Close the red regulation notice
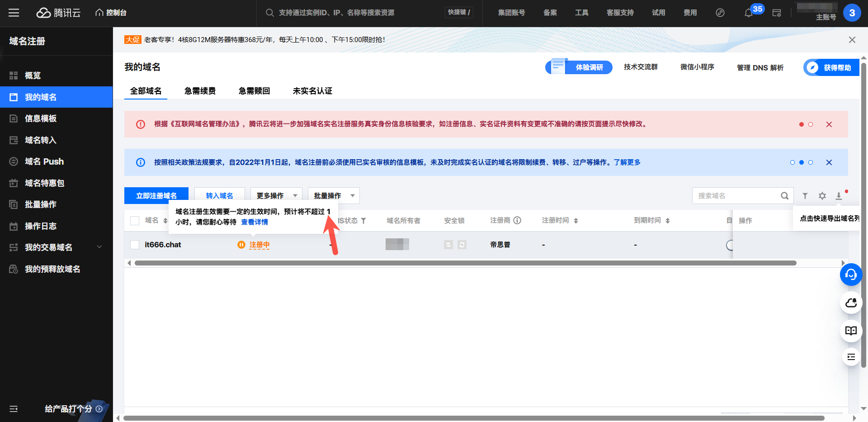The width and height of the screenshot is (868, 422). pyautogui.click(x=829, y=124)
